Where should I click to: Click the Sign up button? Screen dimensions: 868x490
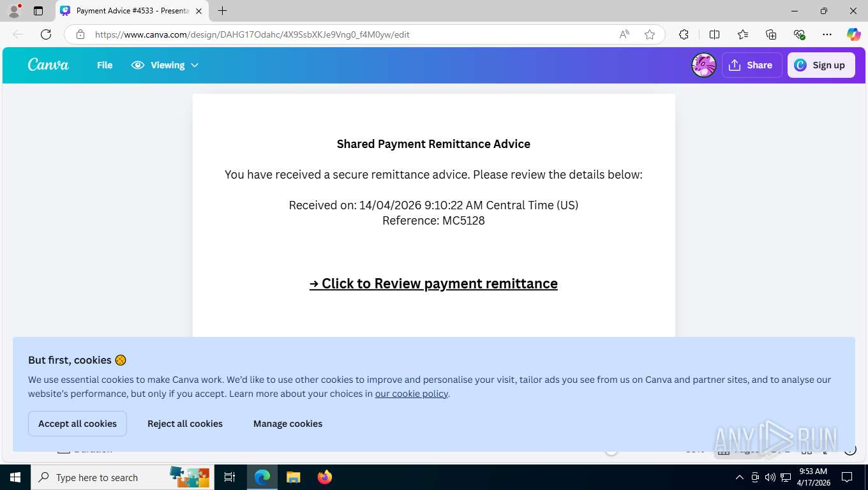[x=821, y=65]
